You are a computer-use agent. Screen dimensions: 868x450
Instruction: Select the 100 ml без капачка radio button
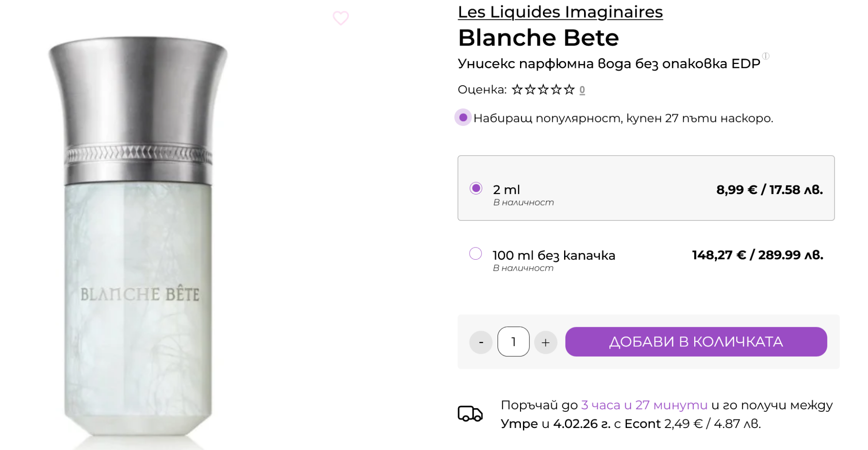[x=476, y=254]
